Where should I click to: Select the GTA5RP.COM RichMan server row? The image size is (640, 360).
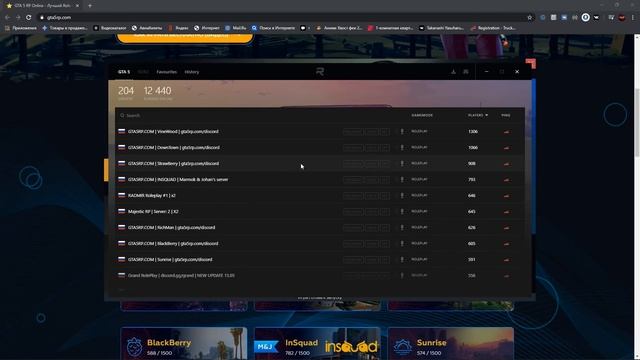(320, 227)
